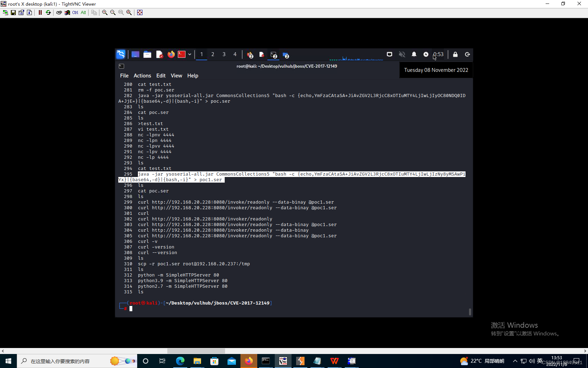Send Ctrl+Alt+Del using the keys icon
Screen dimensions: 588x368
pos(59,13)
